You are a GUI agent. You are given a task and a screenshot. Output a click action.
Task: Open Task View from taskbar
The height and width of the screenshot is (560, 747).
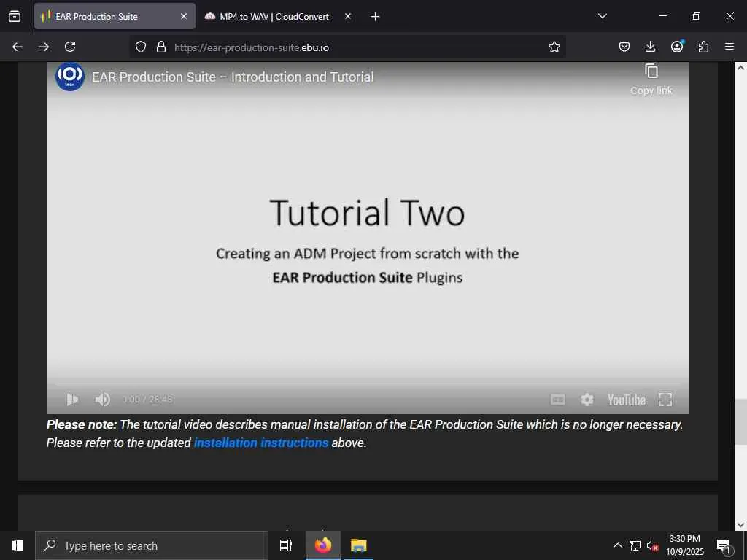pyautogui.click(x=285, y=545)
